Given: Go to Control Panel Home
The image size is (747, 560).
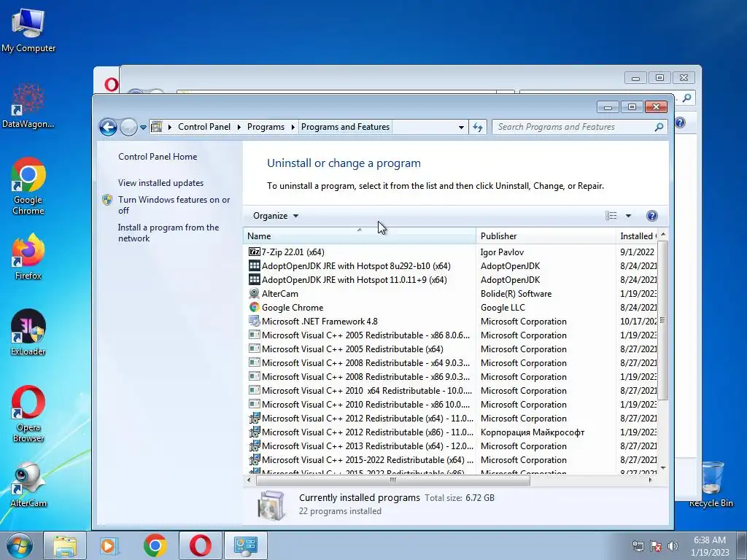Looking at the screenshot, I should coord(158,157).
